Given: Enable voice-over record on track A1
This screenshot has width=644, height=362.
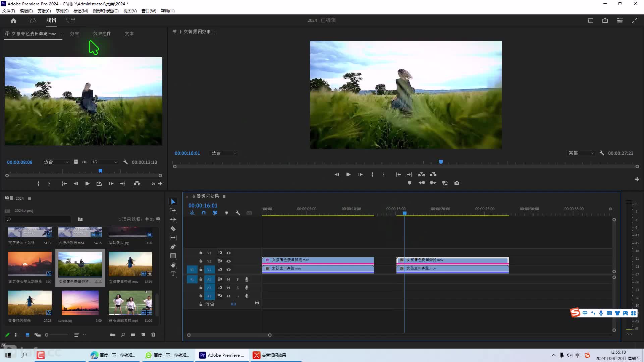Looking at the screenshot, I should 247,279.
